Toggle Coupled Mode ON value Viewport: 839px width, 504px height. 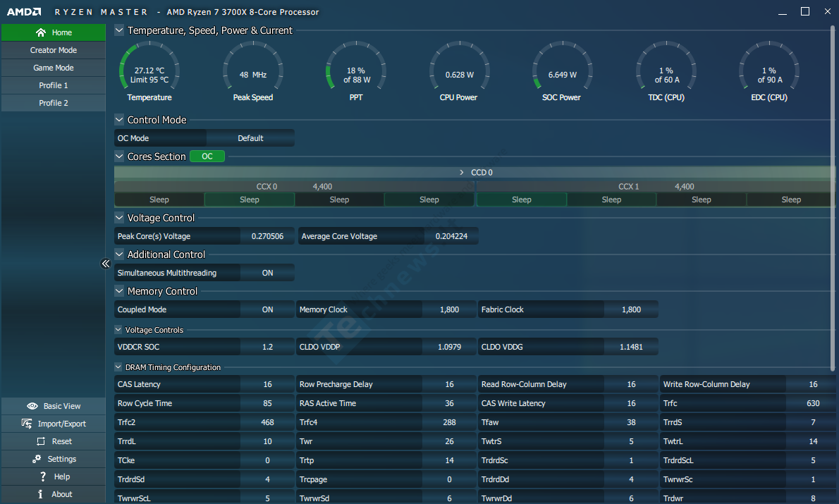point(267,309)
